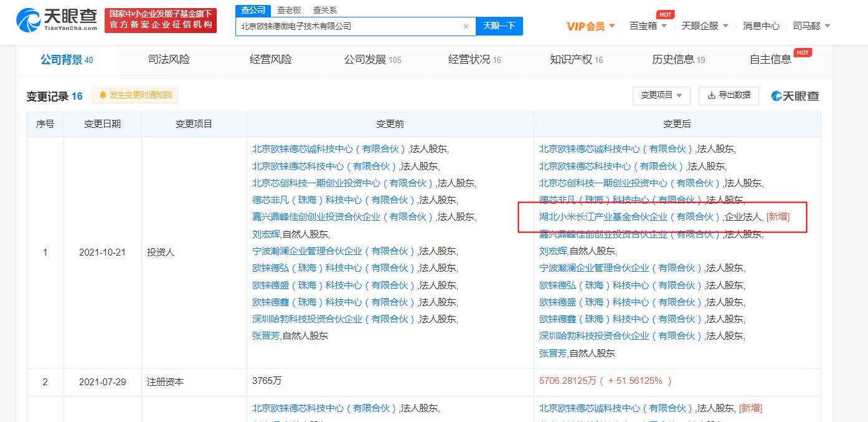Open the 公司背景 tab
868x422 pixels.
coord(67,60)
